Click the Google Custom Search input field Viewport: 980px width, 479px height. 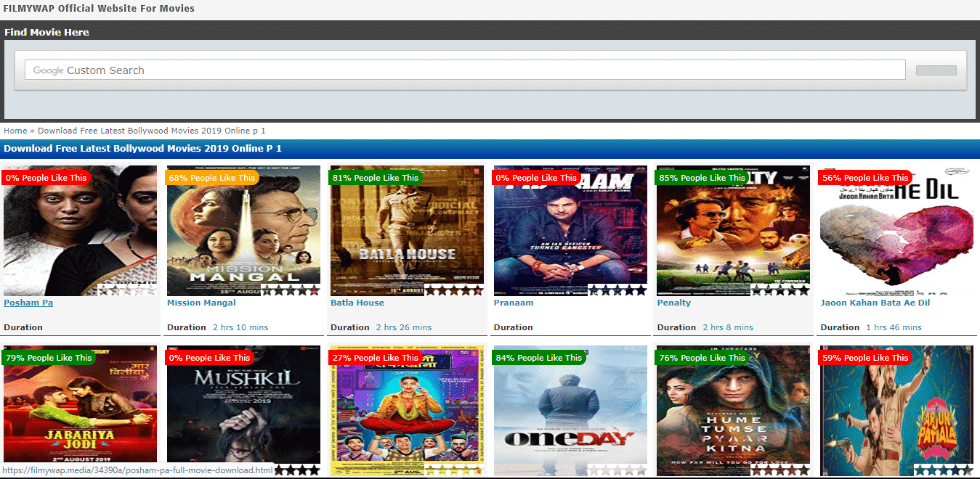point(465,70)
